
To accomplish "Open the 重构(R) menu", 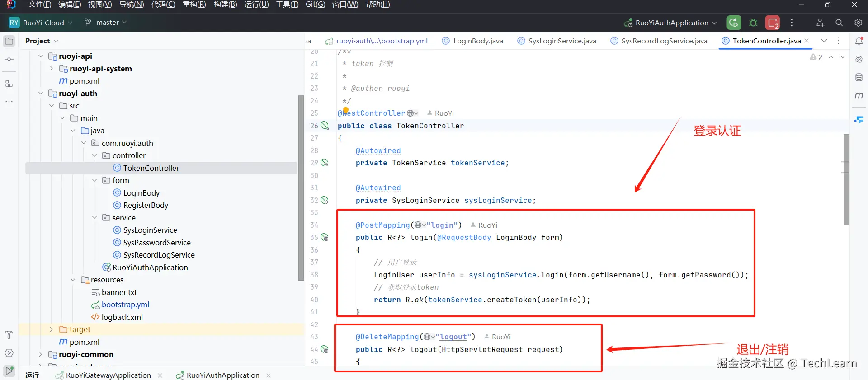I will (x=194, y=5).
